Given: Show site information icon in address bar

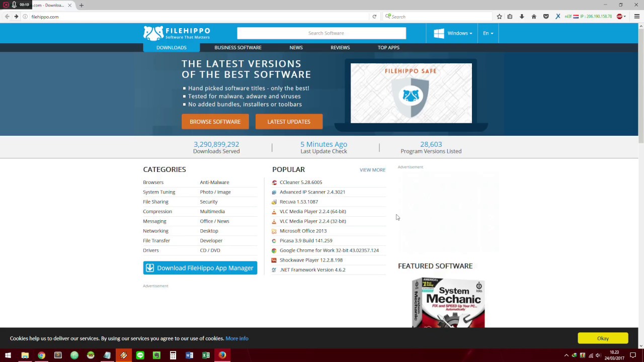Looking at the screenshot, I should 25,17.
